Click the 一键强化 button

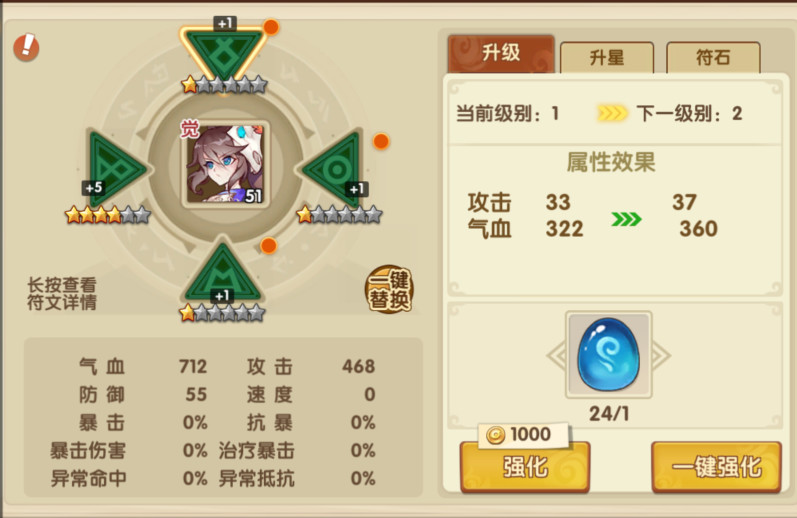coord(717,467)
